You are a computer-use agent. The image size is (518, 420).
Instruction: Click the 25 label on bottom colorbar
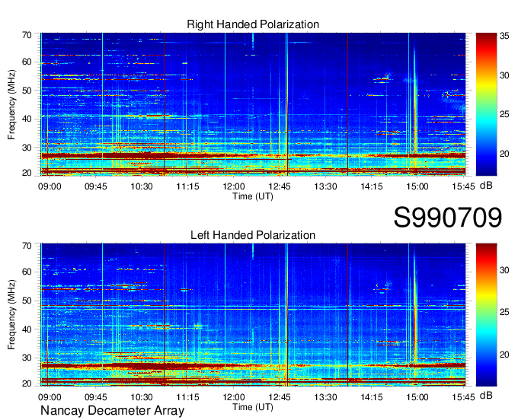click(x=504, y=312)
